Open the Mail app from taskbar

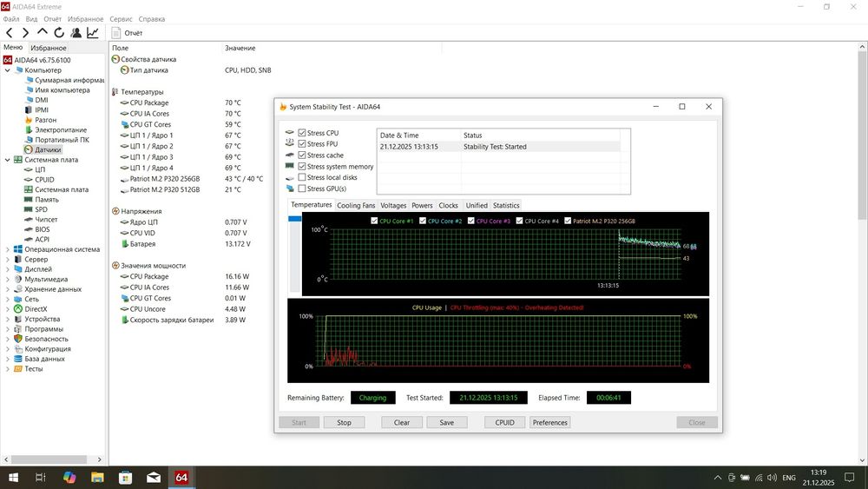click(154, 478)
